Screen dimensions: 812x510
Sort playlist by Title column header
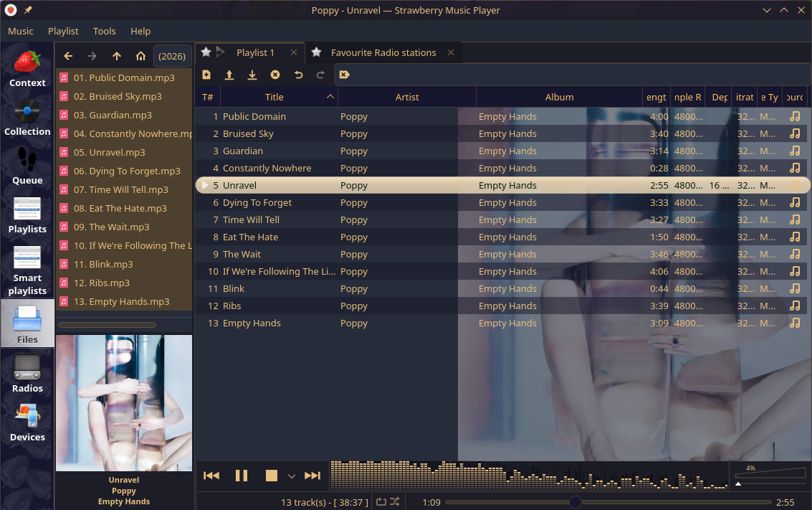tap(279, 97)
